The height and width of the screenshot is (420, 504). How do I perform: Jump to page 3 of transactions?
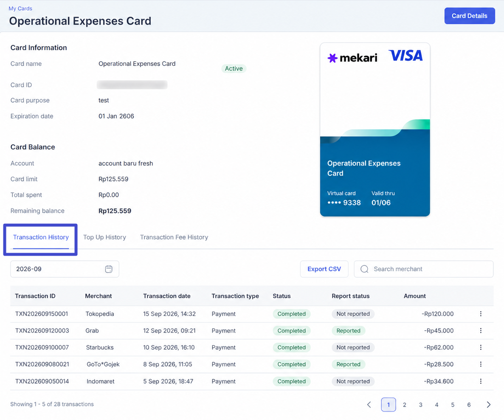[420, 405]
